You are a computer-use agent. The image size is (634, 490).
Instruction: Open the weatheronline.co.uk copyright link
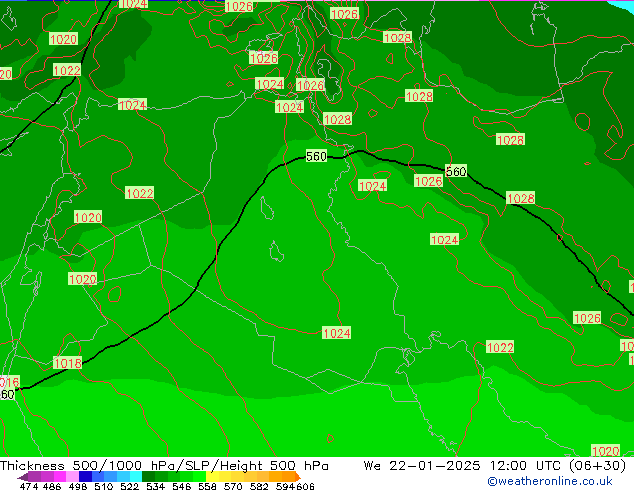[550, 481]
